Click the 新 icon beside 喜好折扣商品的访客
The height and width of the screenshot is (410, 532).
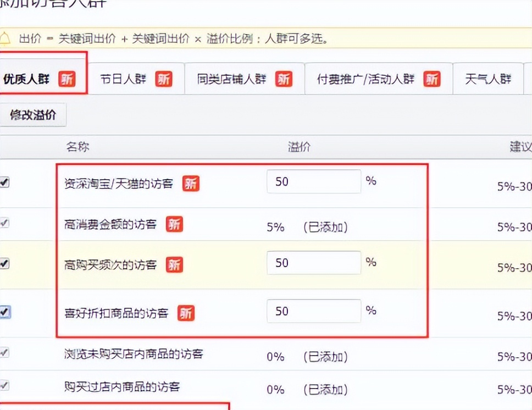(186, 313)
